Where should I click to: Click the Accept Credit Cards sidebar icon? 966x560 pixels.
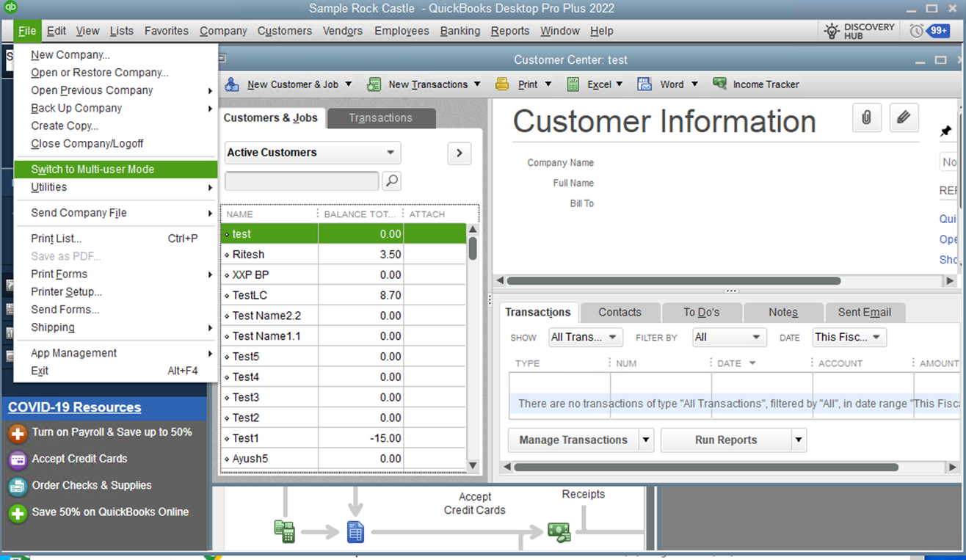18,459
